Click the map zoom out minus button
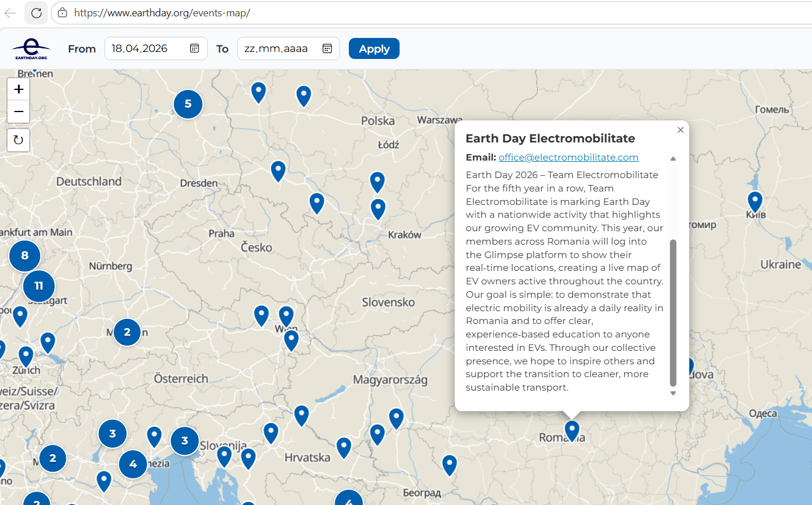The width and height of the screenshot is (812, 505). pos(19,112)
